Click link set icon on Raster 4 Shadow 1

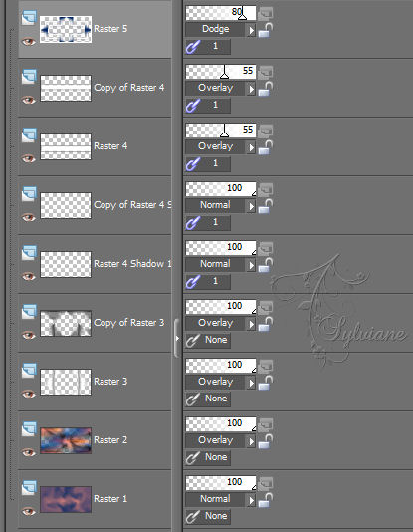coord(193,282)
